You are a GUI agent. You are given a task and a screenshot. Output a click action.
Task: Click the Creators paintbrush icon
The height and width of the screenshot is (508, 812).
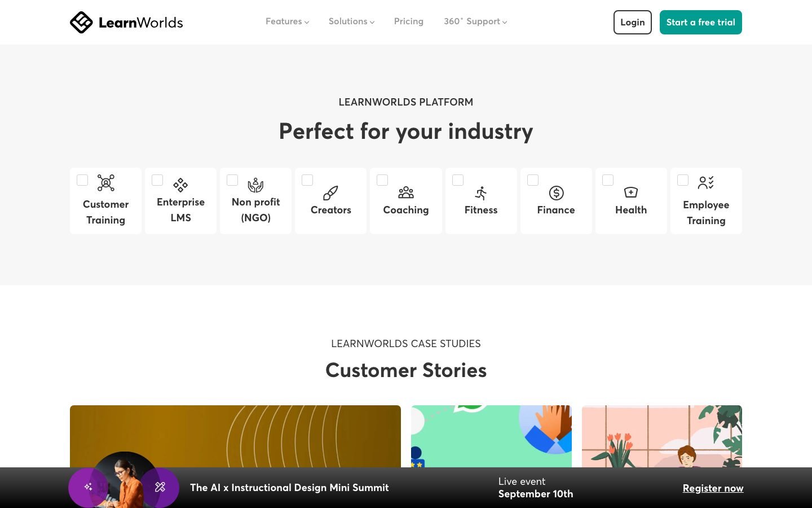tap(330, 193)
